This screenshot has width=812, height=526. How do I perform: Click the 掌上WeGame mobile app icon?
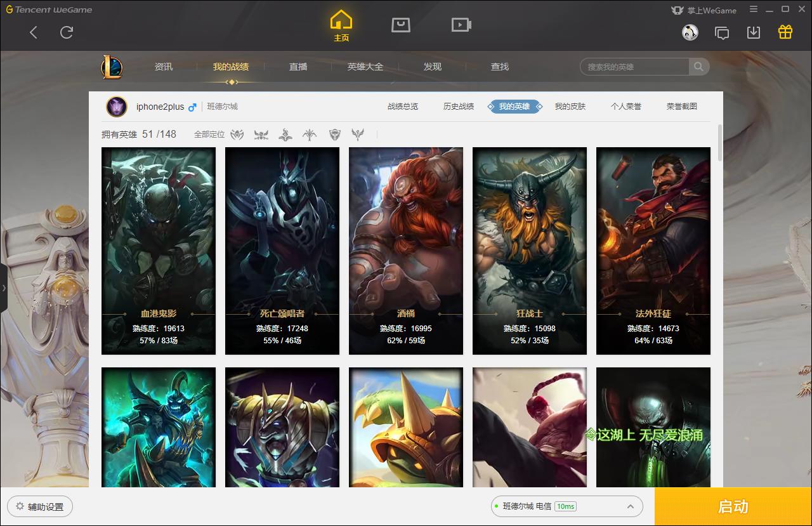point(704,10)
